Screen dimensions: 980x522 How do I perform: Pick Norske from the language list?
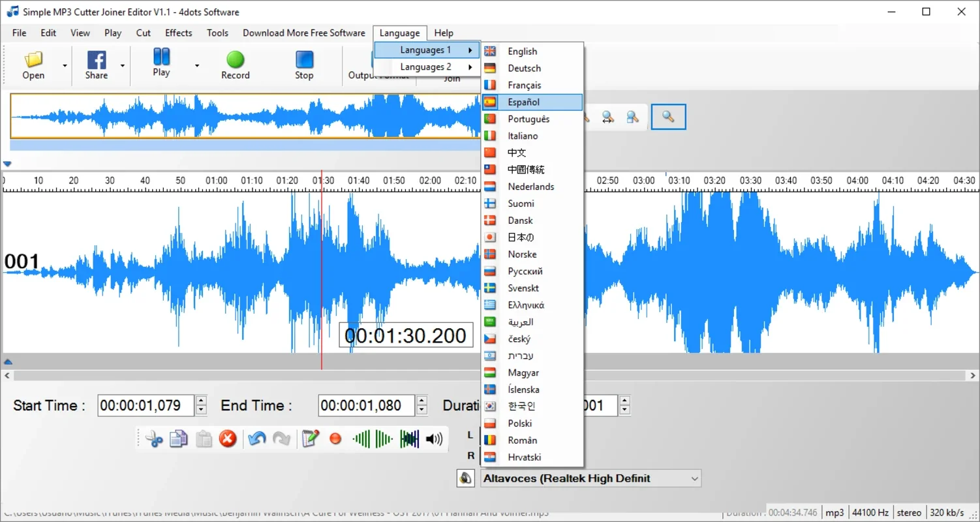click(532, 254)
